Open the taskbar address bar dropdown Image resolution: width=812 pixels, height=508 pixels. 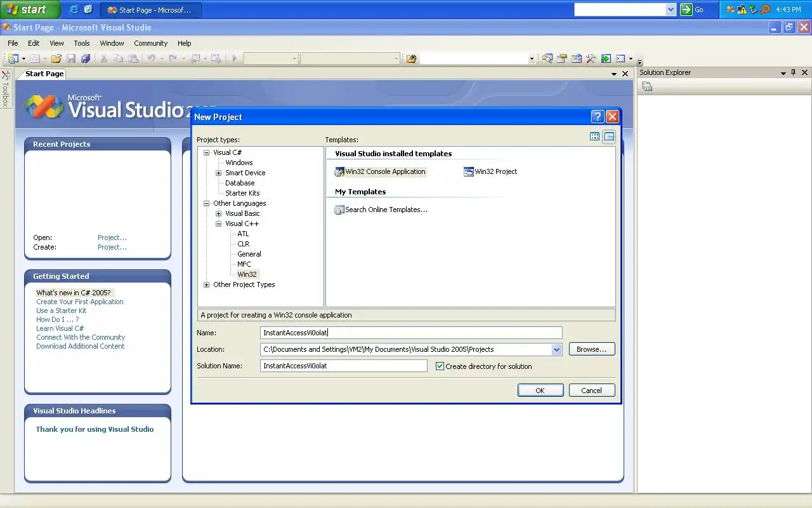tap(671, 10)
